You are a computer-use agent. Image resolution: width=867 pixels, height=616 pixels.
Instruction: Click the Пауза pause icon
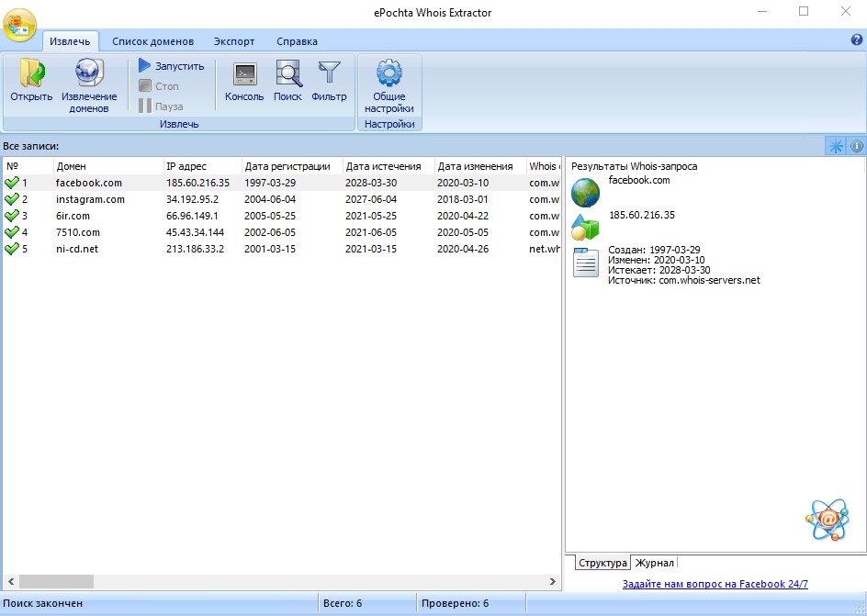pyautogui.click(x=145, y=106)
